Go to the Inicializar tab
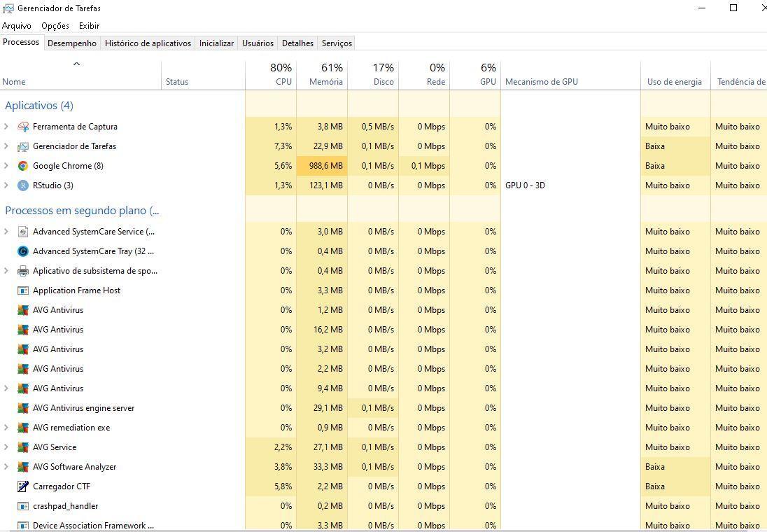 coord(217,43)
